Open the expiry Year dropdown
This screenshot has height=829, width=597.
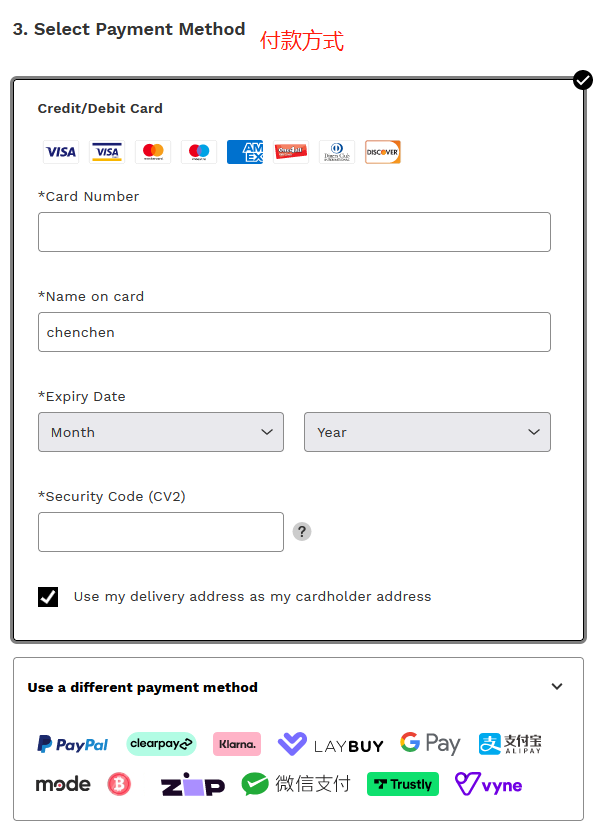click(427, 432)
